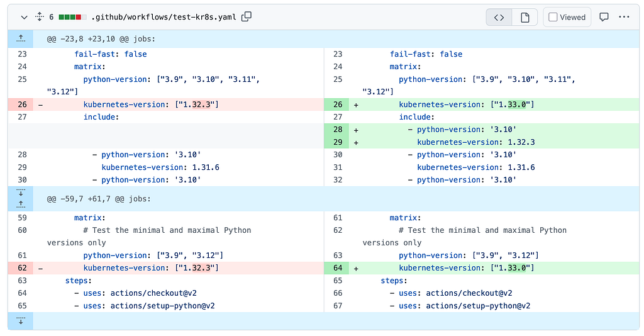644x336 pixels.
Task: Open .github/workflows/test-kr8s.yaml file link
Action: coord(164,17)
